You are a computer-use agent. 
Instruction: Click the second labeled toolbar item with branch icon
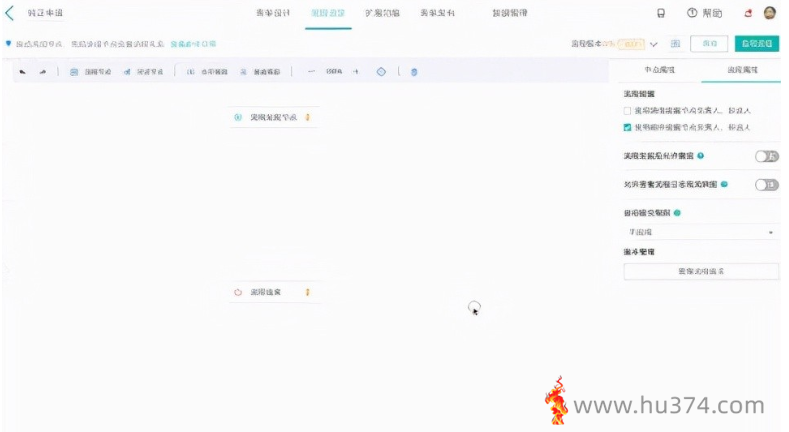[143, 72]
